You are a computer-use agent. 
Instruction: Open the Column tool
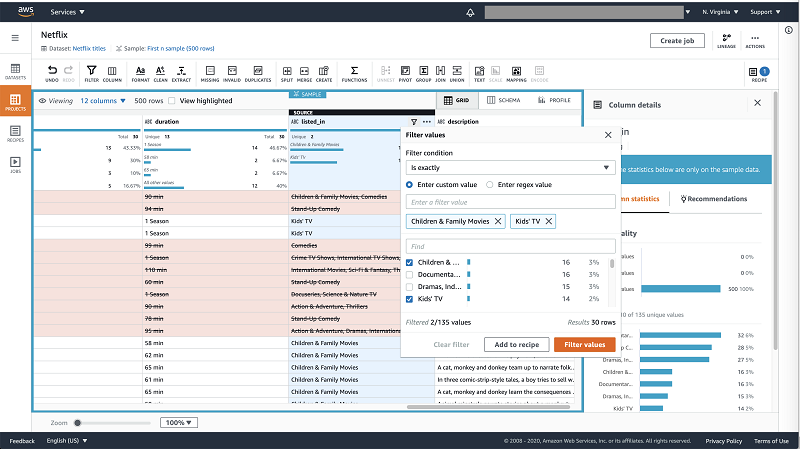[112, 73]
